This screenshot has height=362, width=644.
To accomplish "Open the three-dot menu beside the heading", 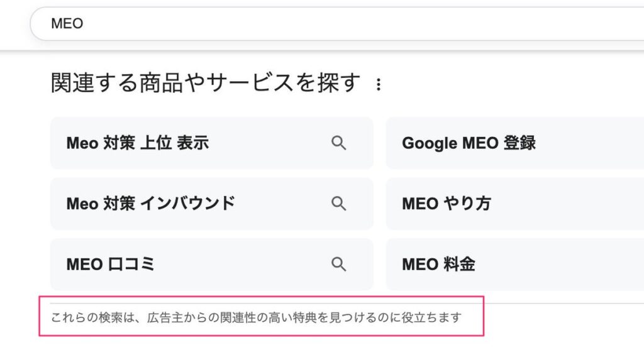I will (x=378, y=84).
